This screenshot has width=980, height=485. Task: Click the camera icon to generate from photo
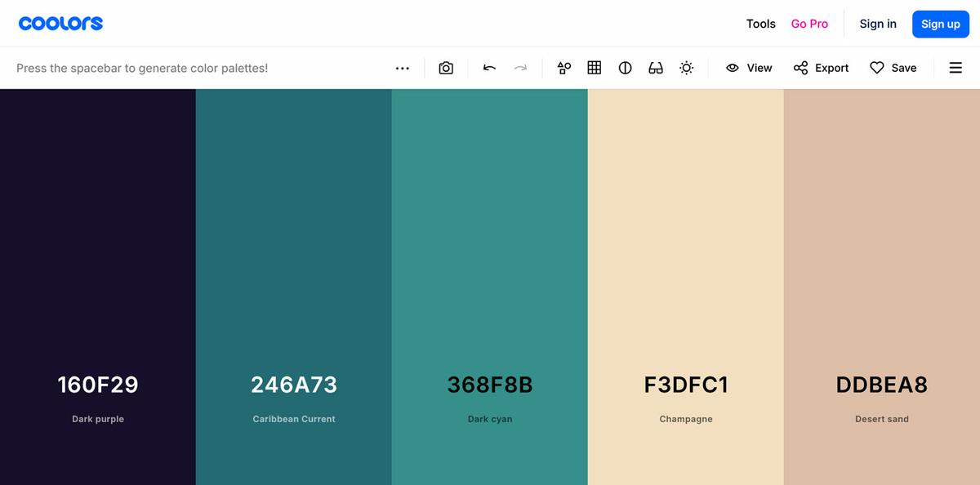tap(446, 68)
